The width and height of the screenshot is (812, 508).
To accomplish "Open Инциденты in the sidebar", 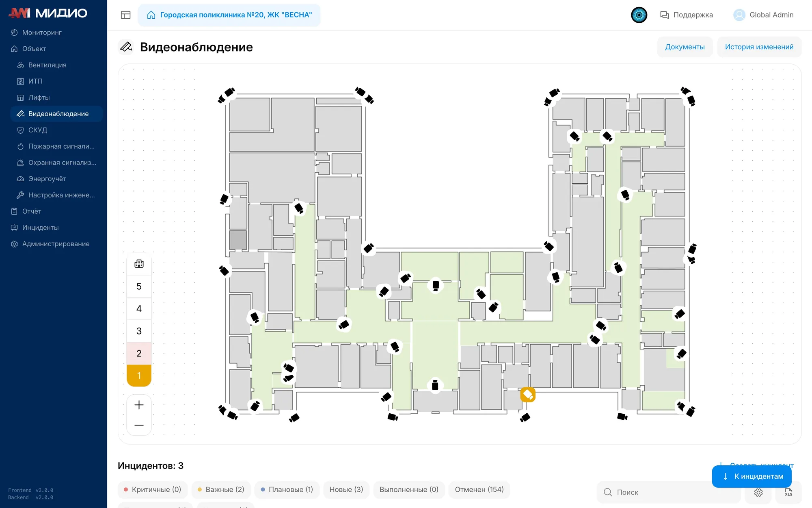I will pyautogui.click(x=40, y=228).
